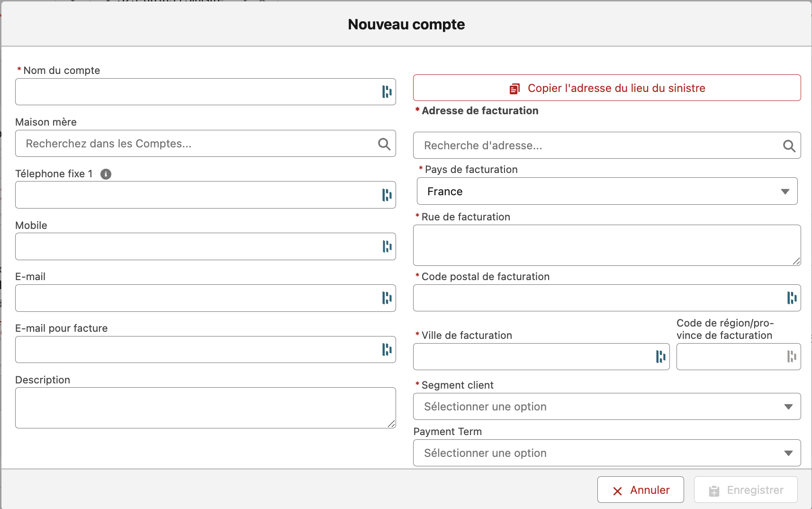Click the Description text area
Viewport: 812px width, 509px height.
(206, 408)
